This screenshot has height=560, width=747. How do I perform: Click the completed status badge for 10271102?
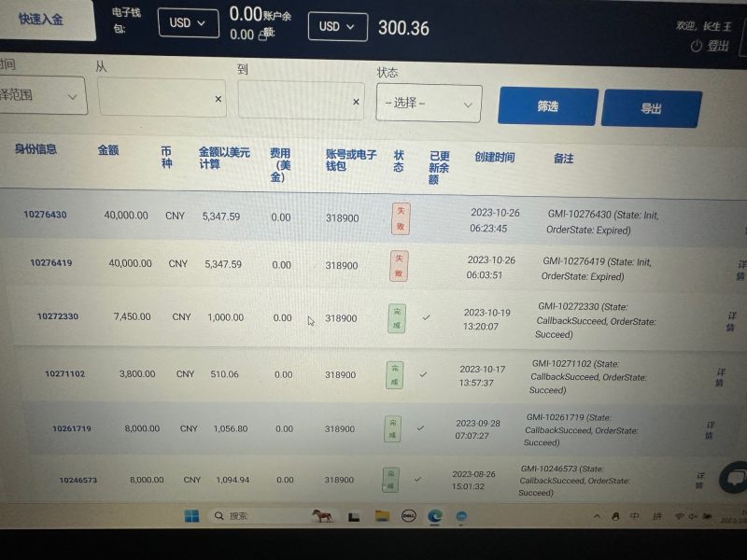(394, 375)
